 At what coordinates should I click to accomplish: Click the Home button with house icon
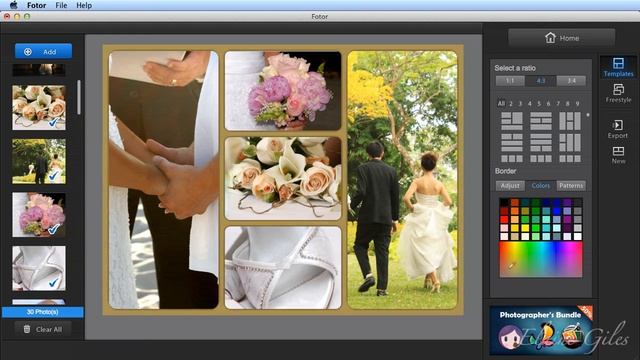pos(562,38)
